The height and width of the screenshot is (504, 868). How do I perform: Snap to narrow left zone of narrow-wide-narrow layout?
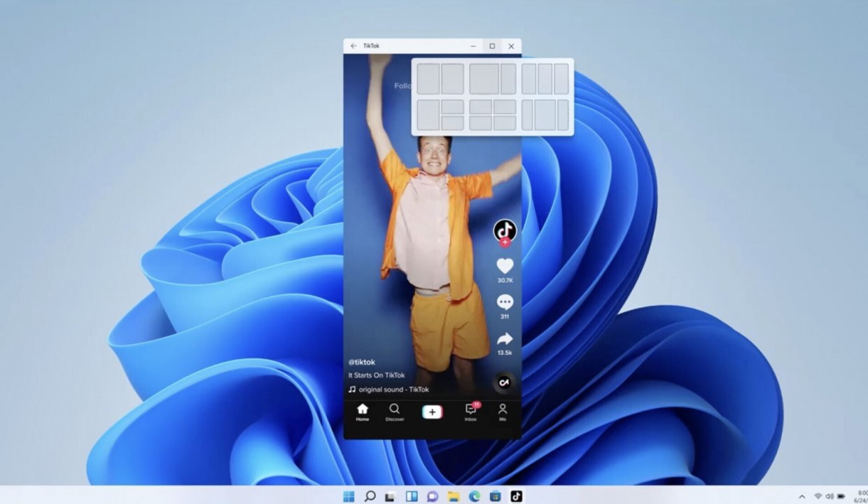click(x=527, y=115)
